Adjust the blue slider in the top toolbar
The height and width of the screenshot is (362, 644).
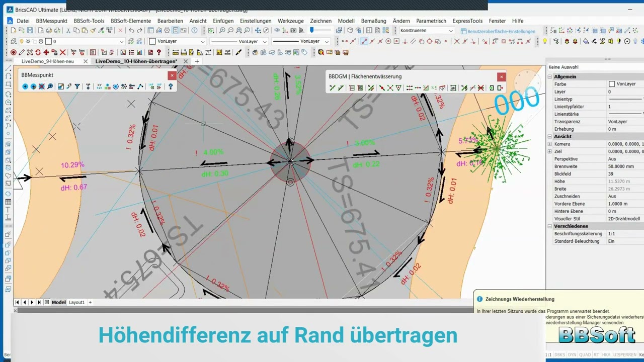click(312, 30)
